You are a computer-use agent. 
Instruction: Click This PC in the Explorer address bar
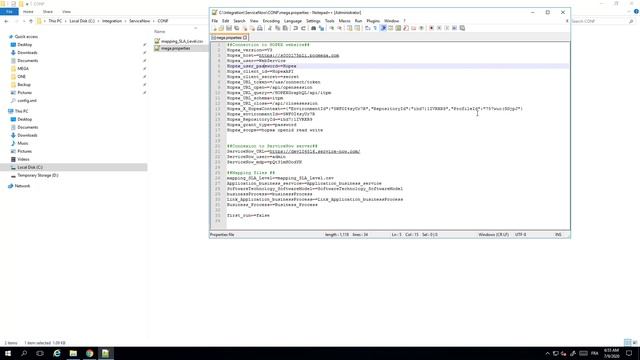click(x=55, y=21)
